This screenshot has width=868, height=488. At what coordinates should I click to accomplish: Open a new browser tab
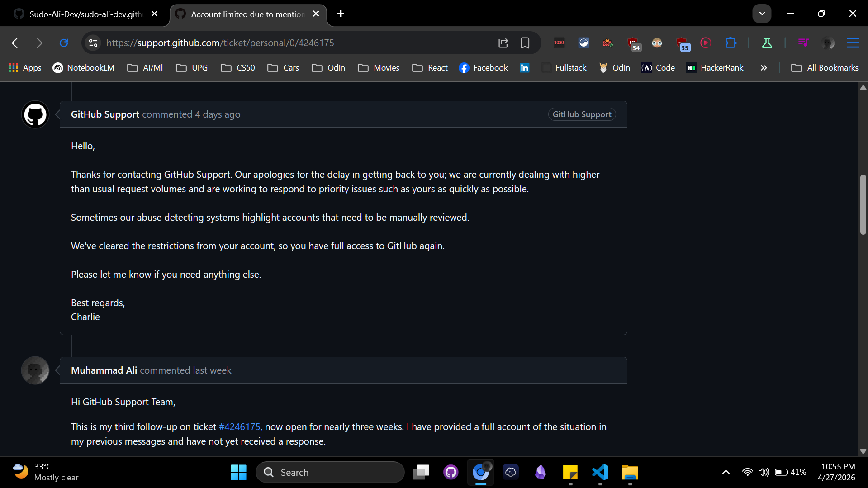coord(341,14)
